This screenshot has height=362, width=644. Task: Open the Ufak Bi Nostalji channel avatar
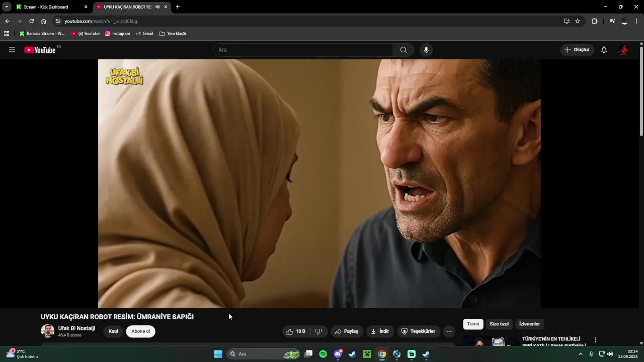47,331
